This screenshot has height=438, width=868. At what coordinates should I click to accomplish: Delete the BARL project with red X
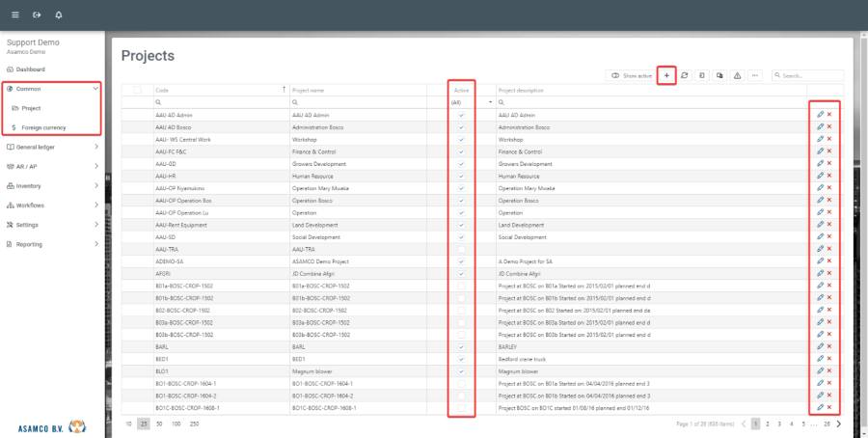click(x=829, y=346)
